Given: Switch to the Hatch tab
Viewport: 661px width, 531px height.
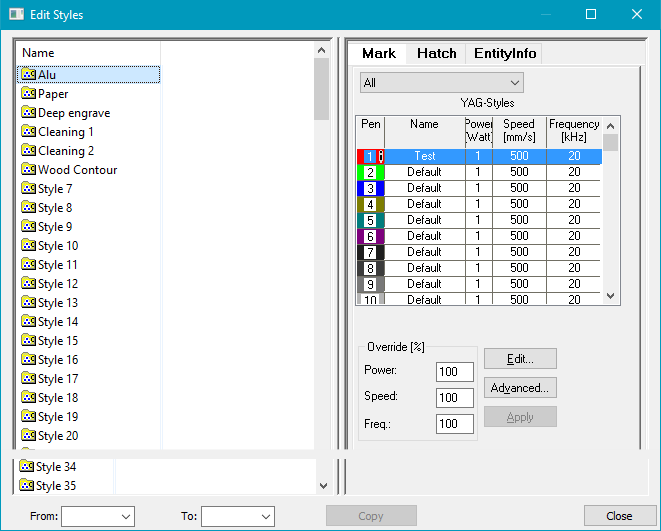Looking at the screenshot, I should [436, 54].
